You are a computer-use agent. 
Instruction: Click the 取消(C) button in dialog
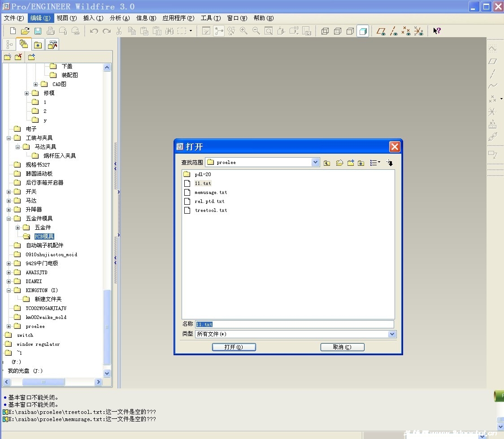pyautogui.click(x=342, y=347)
